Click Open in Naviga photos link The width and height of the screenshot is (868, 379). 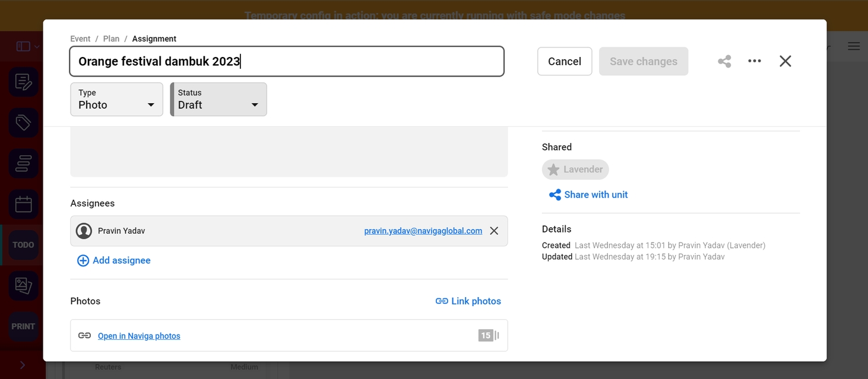coord(139,336)
